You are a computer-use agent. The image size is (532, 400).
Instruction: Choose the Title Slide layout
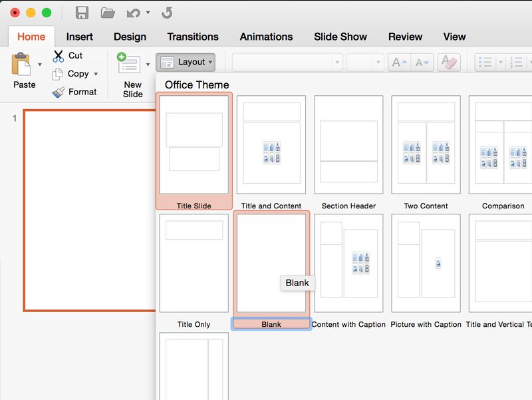[x=194, y=151]
